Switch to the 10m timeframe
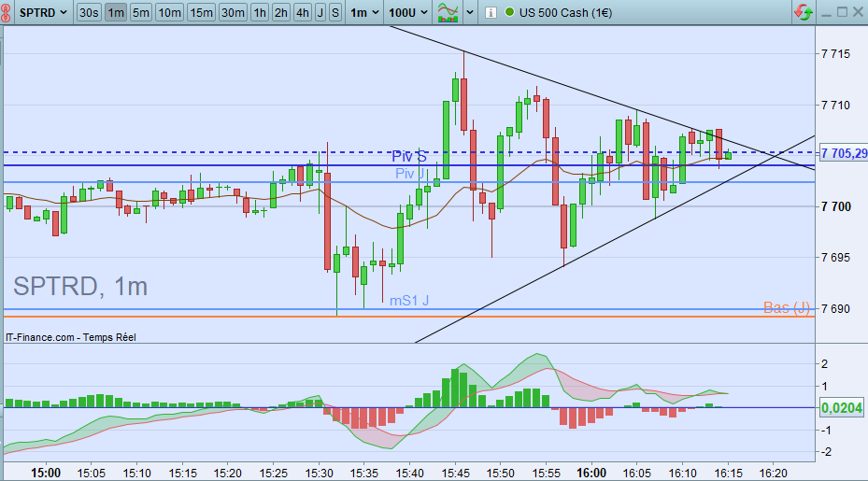The image size is (868, 481). [169, 12]
